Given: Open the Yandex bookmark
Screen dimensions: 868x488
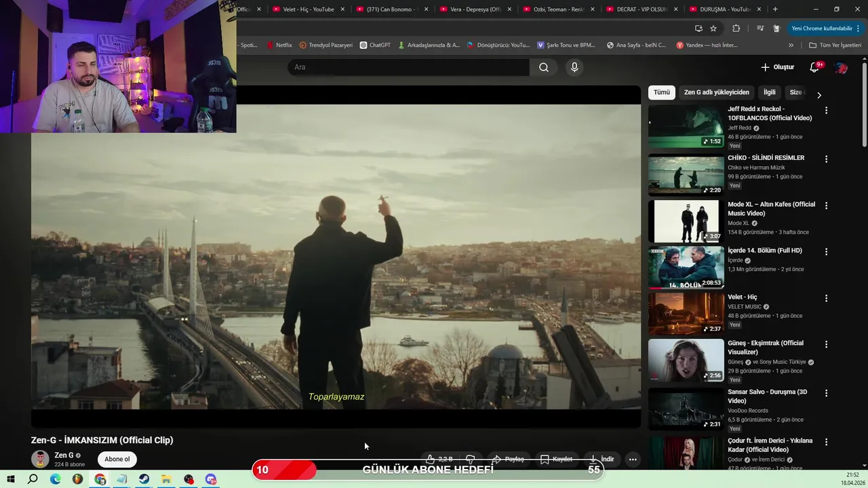Looking at the screenshot, I should (707, 45).
